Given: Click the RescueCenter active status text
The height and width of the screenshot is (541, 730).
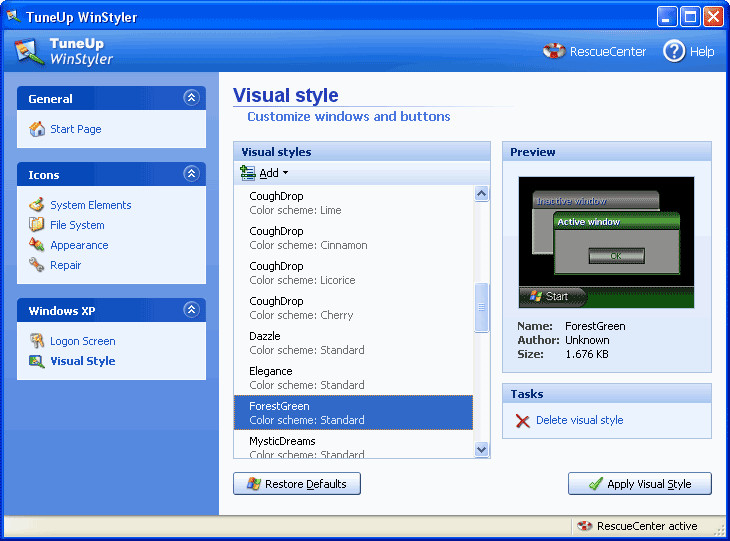Looking at the screenshot, I should [x=647, y=526].
